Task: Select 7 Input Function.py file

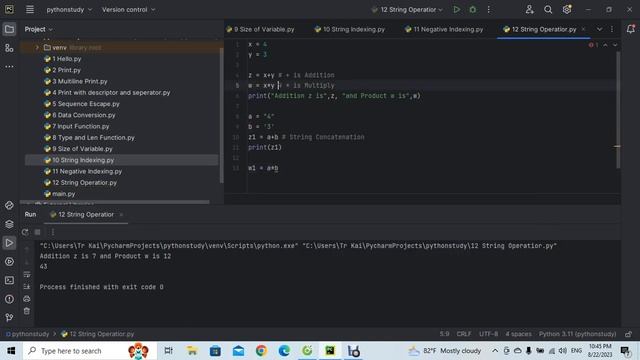Action: point(76,126)
